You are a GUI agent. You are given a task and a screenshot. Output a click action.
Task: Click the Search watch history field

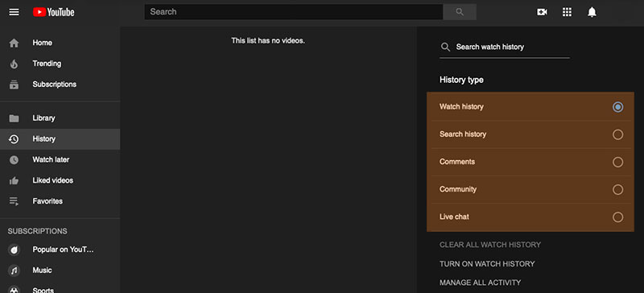tap(505, 47)
